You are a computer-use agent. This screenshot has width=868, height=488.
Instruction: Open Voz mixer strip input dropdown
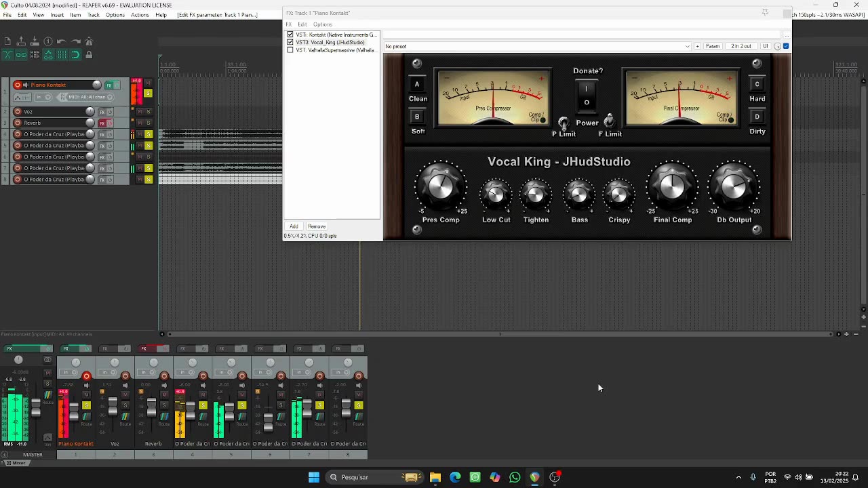107,372
